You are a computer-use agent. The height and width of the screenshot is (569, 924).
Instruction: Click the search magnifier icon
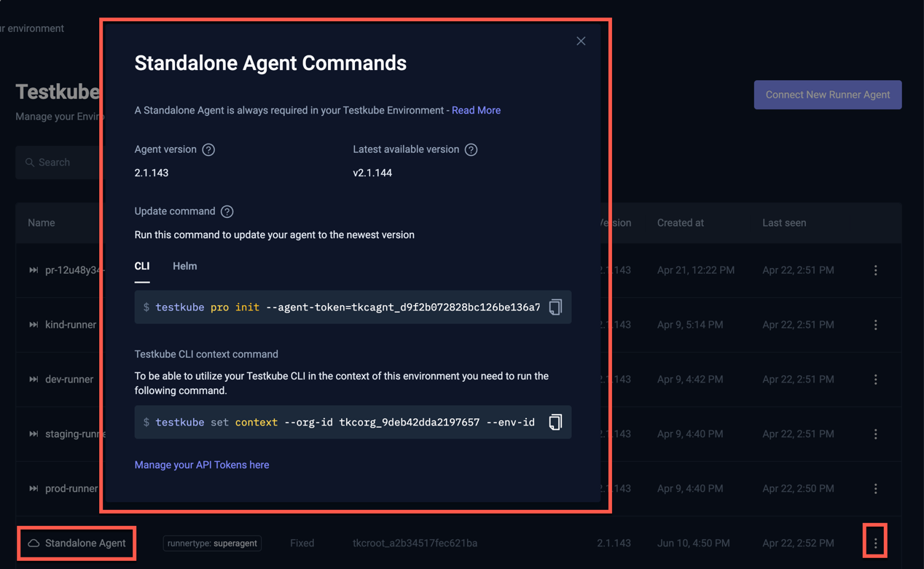[x=30, y=162]
